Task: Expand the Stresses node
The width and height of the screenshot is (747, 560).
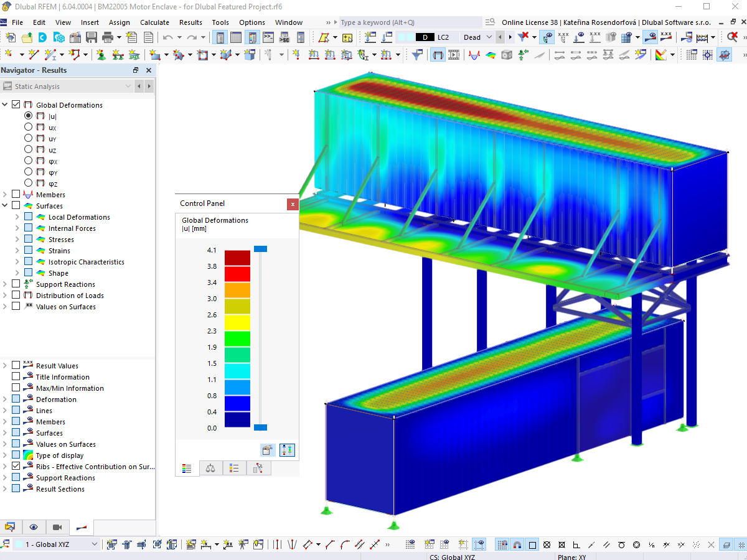Action: click(17, 239)
